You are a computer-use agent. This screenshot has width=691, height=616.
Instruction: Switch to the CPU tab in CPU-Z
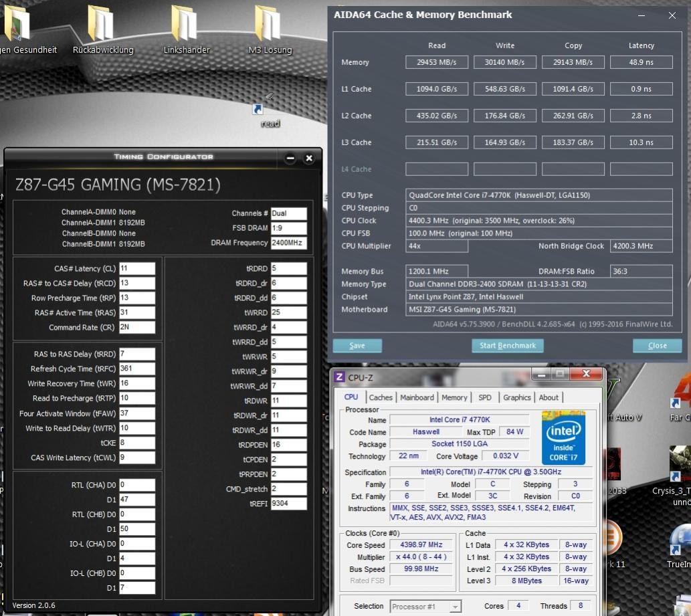click(351, 397)
